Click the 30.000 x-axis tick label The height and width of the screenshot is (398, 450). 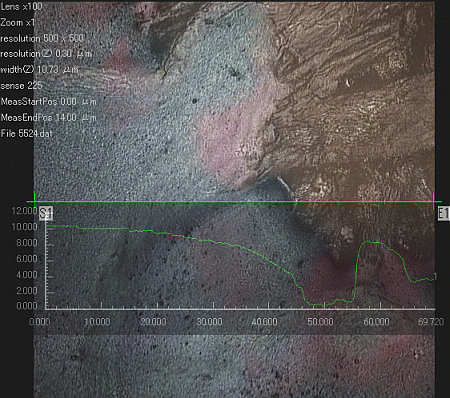210,322
